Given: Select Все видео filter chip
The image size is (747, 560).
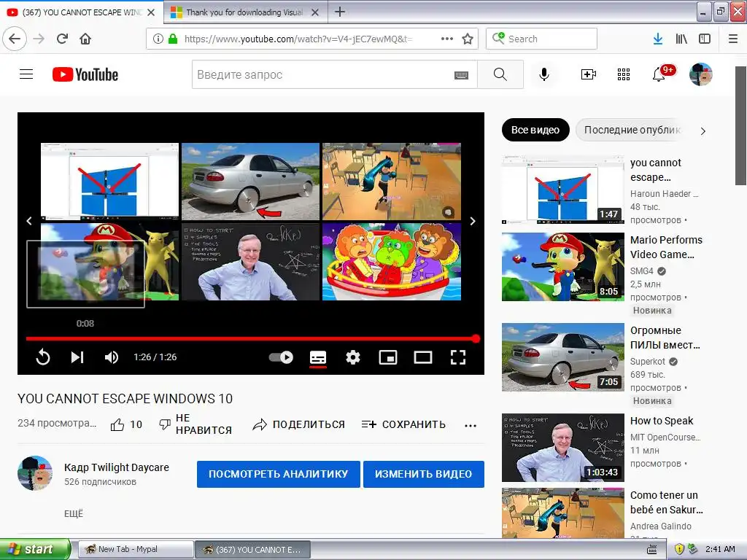Looking at the screenshot, I should tap(535, 130).
